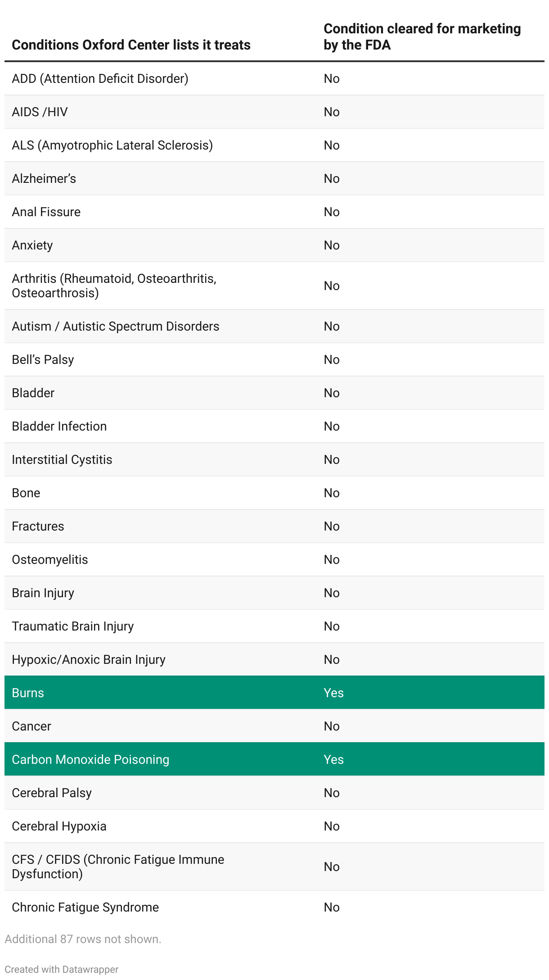Click the 'Hypoxic/Anoxic Brain Injury' entry
Viewport: 549px width, 980px height.
(88, 659)
